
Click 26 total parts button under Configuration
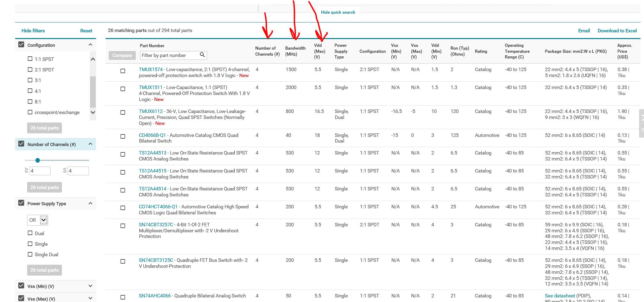(44, 128)
